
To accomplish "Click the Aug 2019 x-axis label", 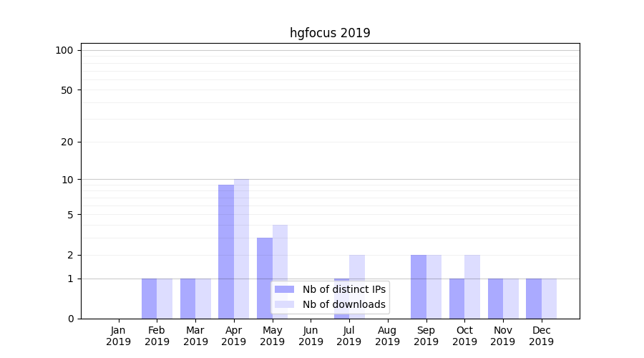I will coord(387,336).
